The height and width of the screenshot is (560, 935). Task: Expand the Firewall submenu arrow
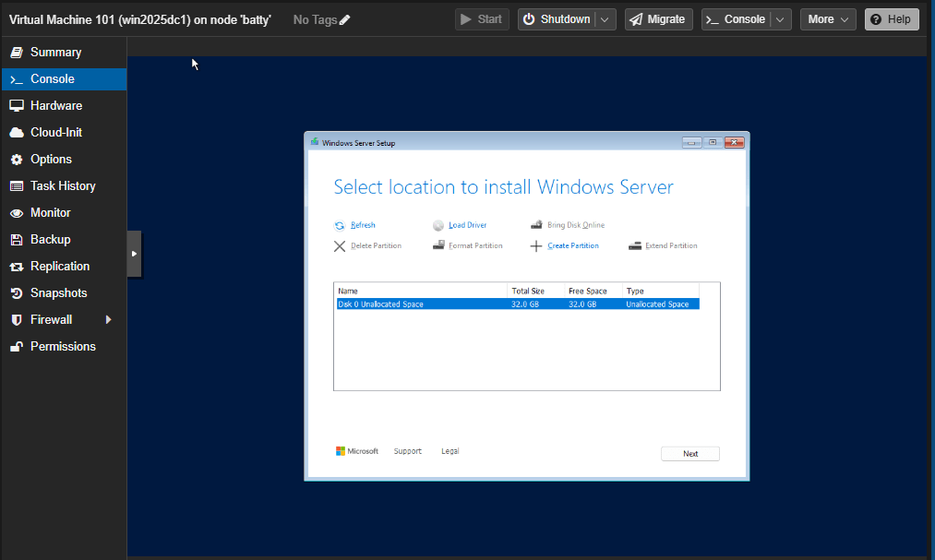(x=108, y=319)
